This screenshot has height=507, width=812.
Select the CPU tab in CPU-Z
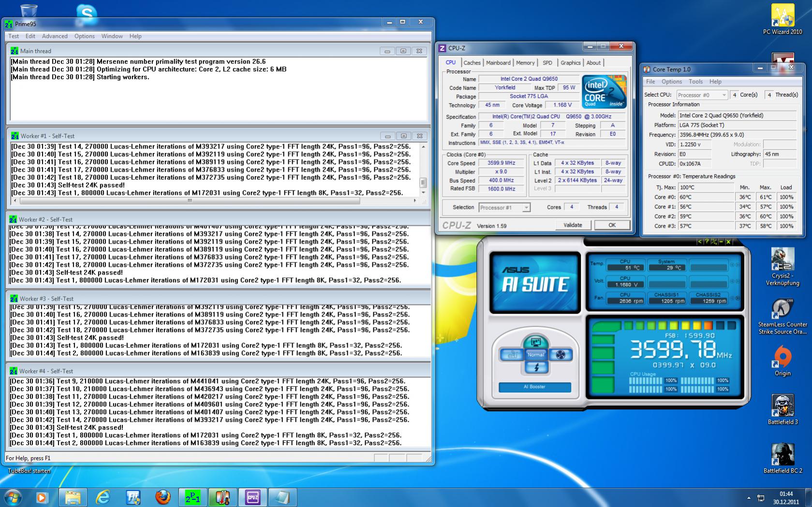click(x=451, y=62)
